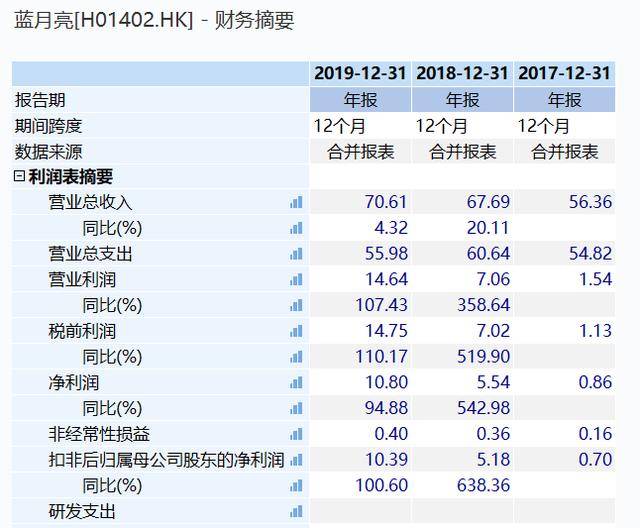
Task: Select expense value 54.82
Action: pyautogui.click(x=590, y=254)
